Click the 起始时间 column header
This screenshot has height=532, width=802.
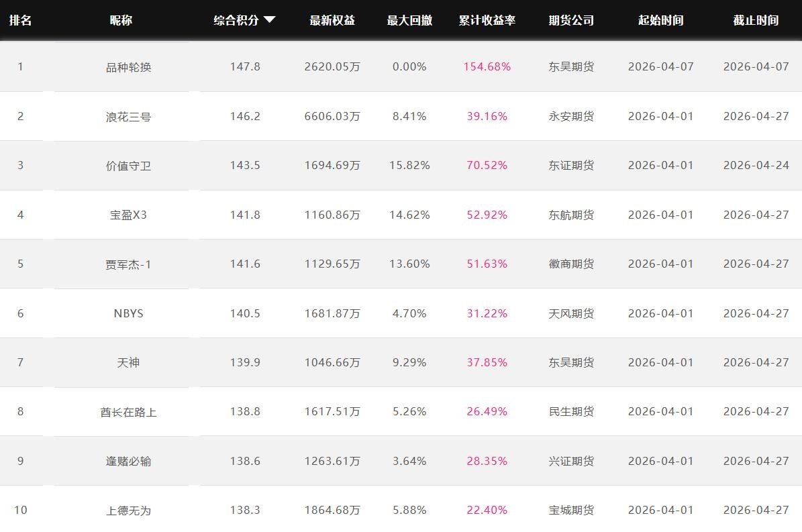tap(660, 20)
